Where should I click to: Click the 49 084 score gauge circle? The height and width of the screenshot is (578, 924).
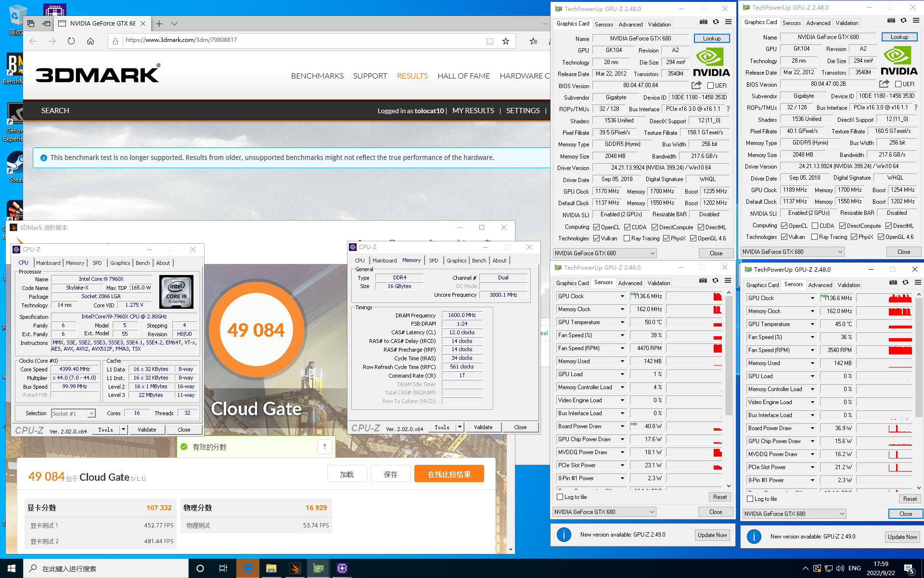pos(256,330)
